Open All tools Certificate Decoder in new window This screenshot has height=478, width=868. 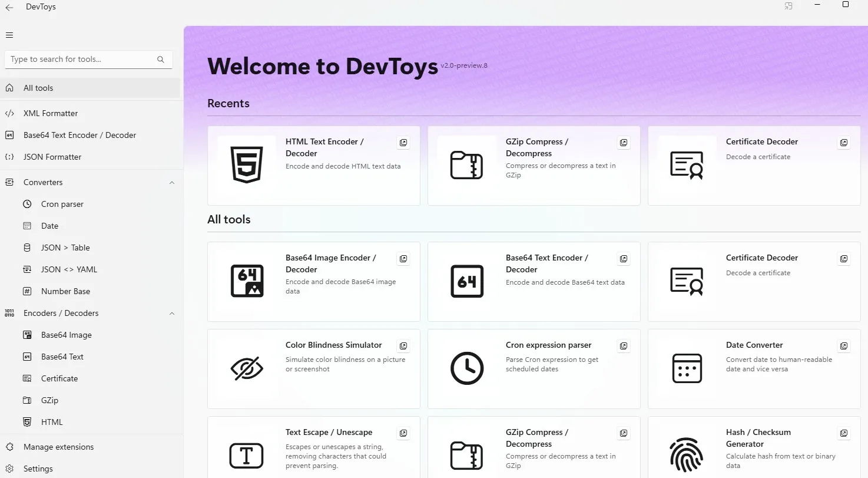point(844,259)
